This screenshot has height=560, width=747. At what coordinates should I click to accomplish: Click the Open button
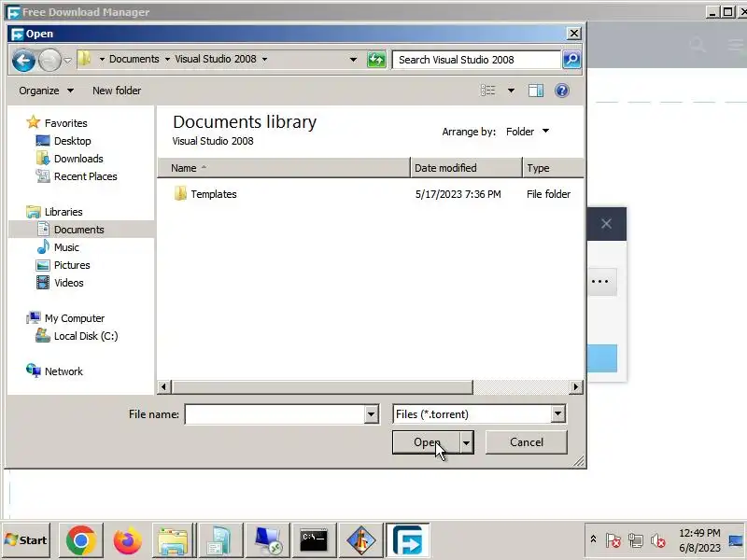427,442
